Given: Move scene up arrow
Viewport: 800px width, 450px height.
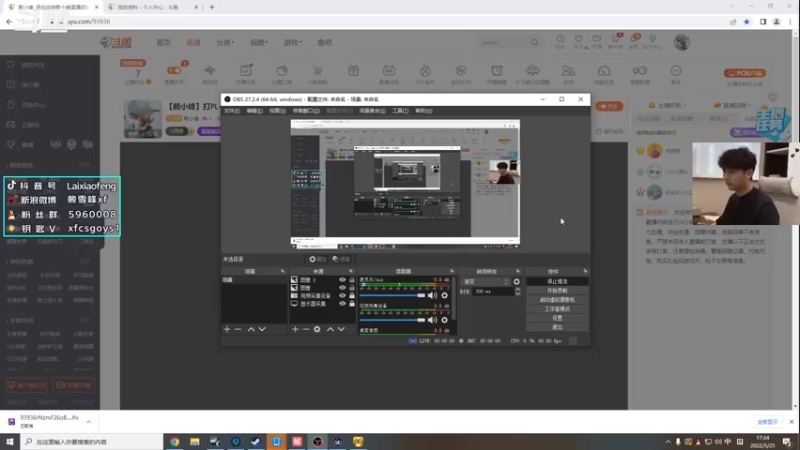Looking at the screenshot, I should pyautogui.click(x=251, y=330).
